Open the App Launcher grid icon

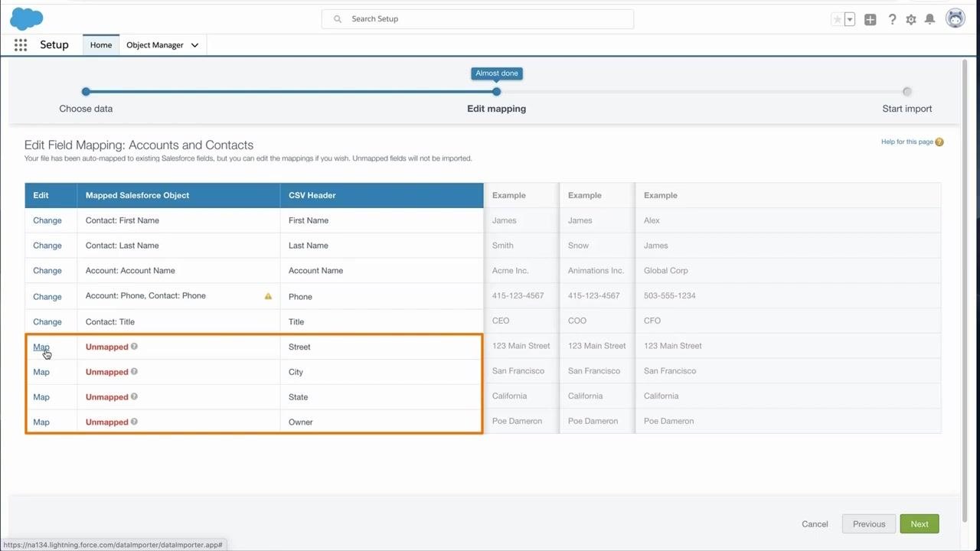coord(21,45)
